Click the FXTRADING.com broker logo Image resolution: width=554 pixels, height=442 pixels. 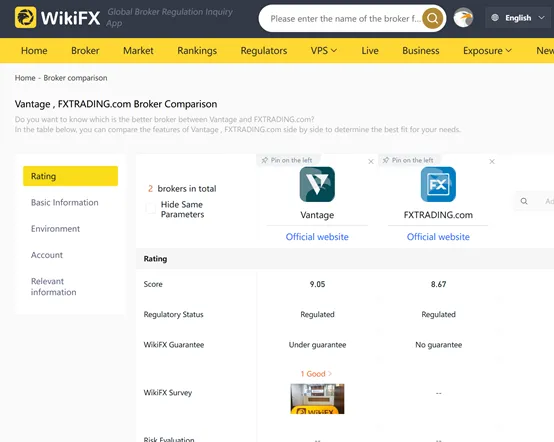[438, 184]
